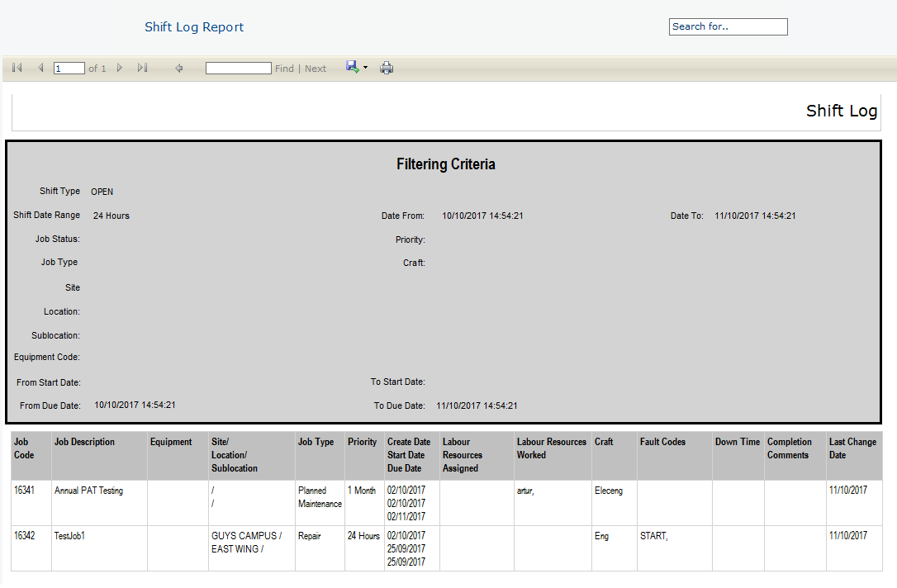Jump to the last report page
This screenshot has width=897, height=588.
[x=142, y=69]
